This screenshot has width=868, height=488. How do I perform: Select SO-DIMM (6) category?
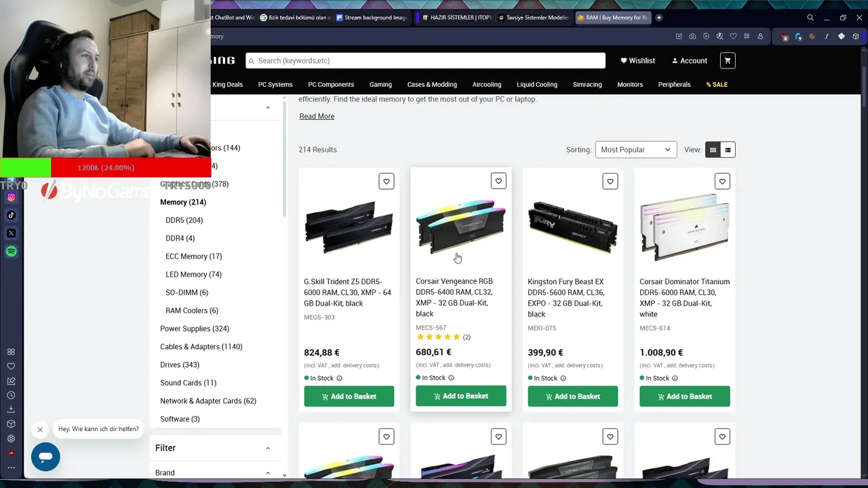(187, 293)
